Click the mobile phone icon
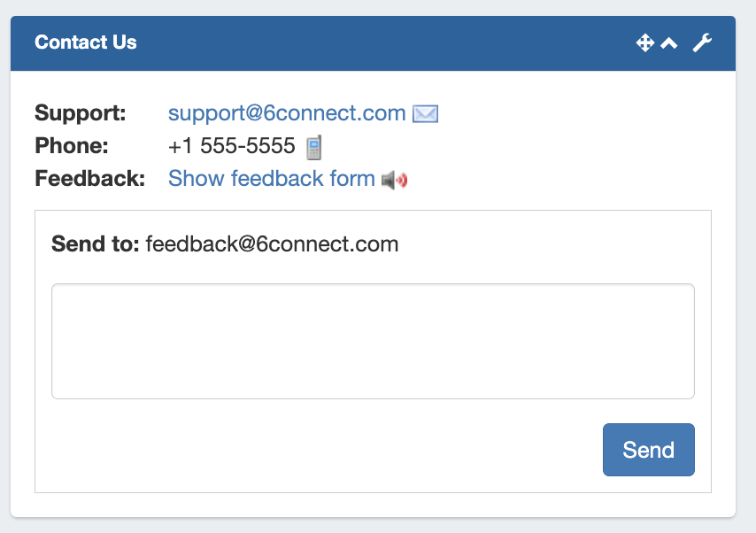Image resolution: width=756 pixels, height=533 pixels. point(313,147)
